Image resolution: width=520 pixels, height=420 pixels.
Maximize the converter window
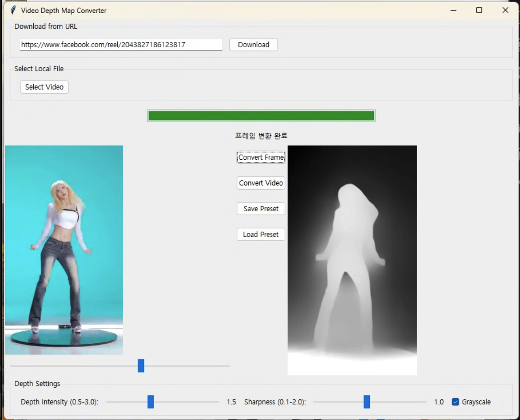[x=479, y=10]
